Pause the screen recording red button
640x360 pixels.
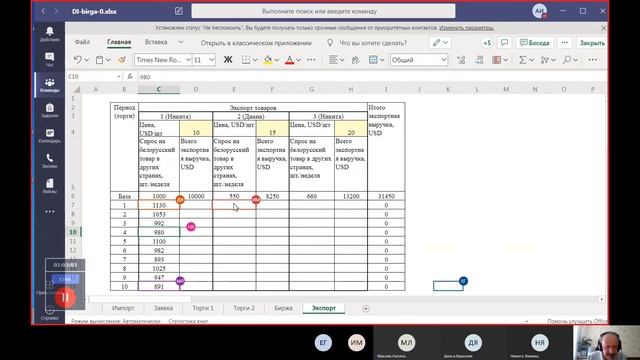(65, 298)
